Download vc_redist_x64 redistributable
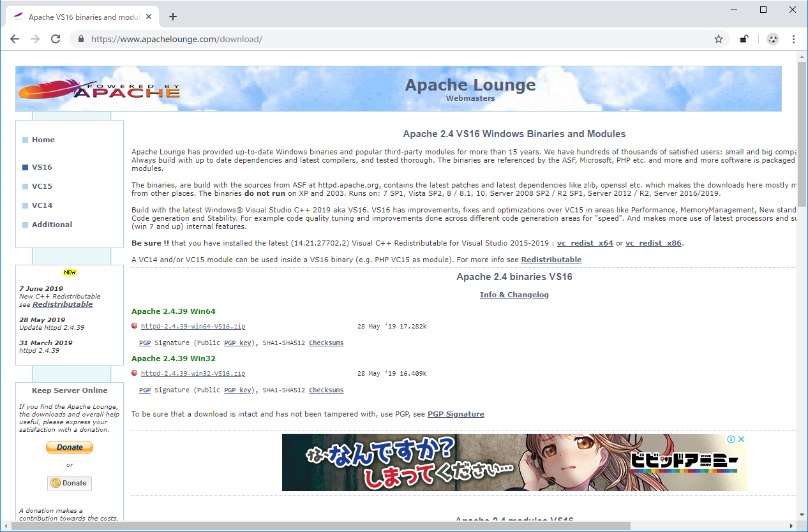The height and width of the screenshot is (532, 808). click(x=585, y=243)
